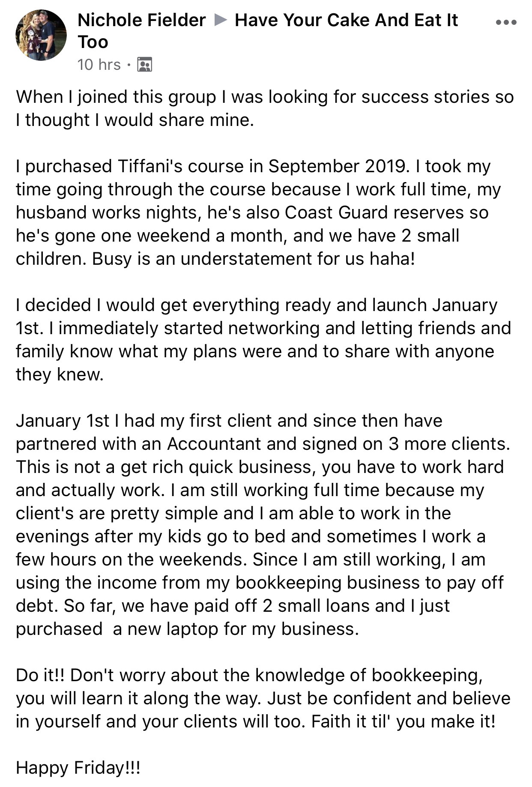Click the group members audience icon
The width and height of the screenshot is (532, 787).
pyautogui.click(x=144, y=65)
